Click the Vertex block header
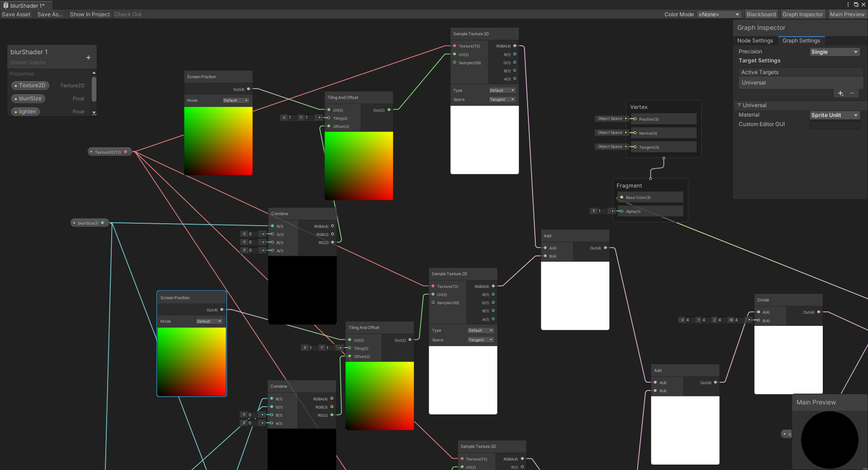This screenshot has width=868, height=470. [x=639, y=107]
